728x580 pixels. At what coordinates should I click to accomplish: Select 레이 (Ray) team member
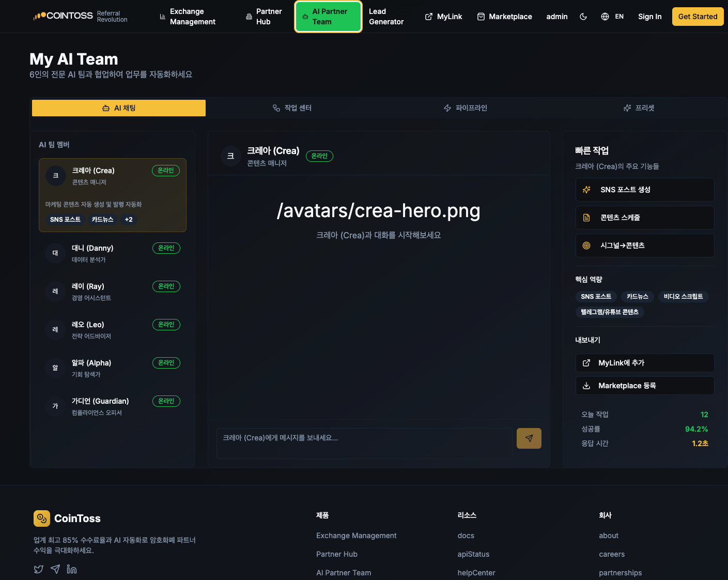click(113, 292)
